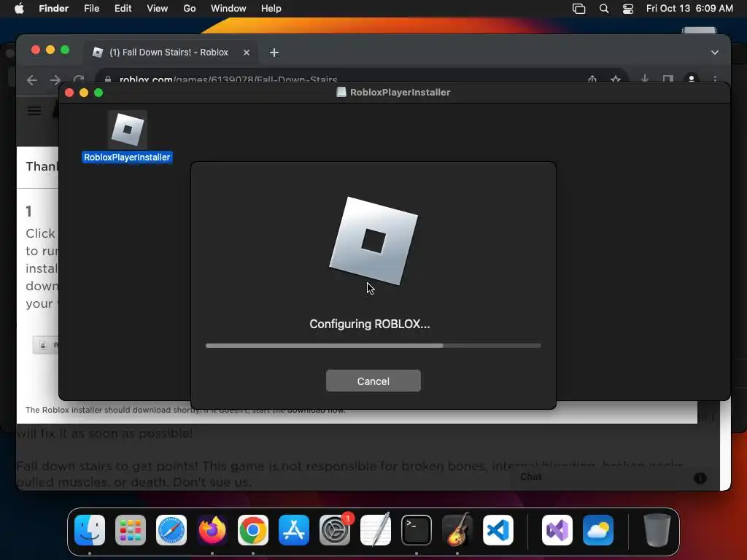Close the RobloxPlayerInstaller Finder window
The height and width of the screenshot is (560, 747).
click(69, 93)
